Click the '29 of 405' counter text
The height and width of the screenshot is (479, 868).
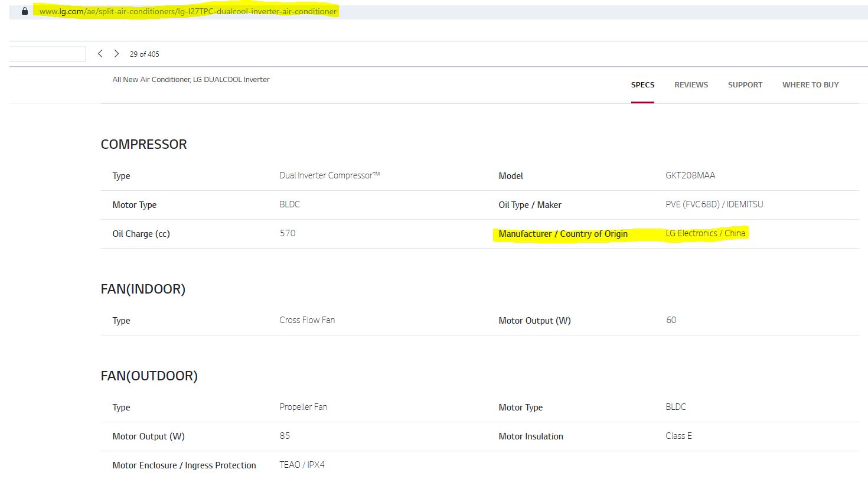tap(145, 54)
